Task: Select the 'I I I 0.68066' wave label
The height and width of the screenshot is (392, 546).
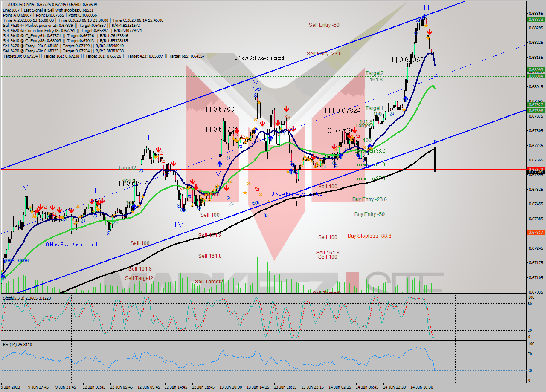Action: 406,60
